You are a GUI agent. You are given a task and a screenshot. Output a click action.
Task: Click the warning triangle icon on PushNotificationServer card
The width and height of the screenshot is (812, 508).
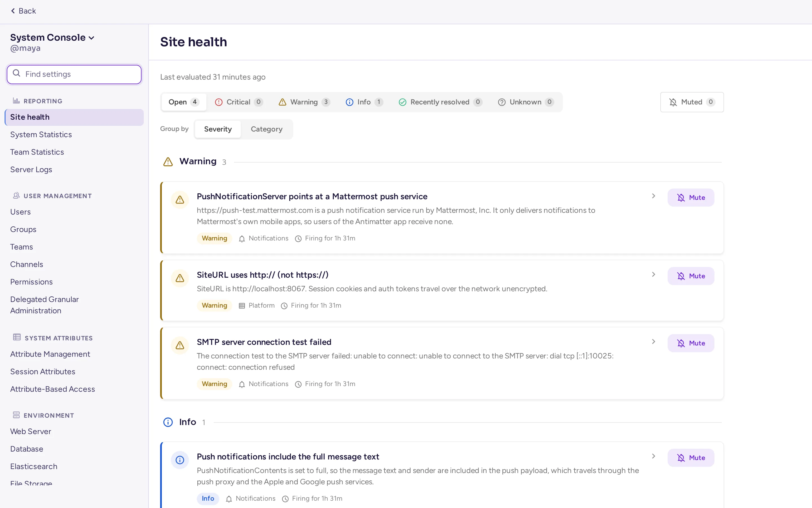pyautogui.click(x=180, y=200)
